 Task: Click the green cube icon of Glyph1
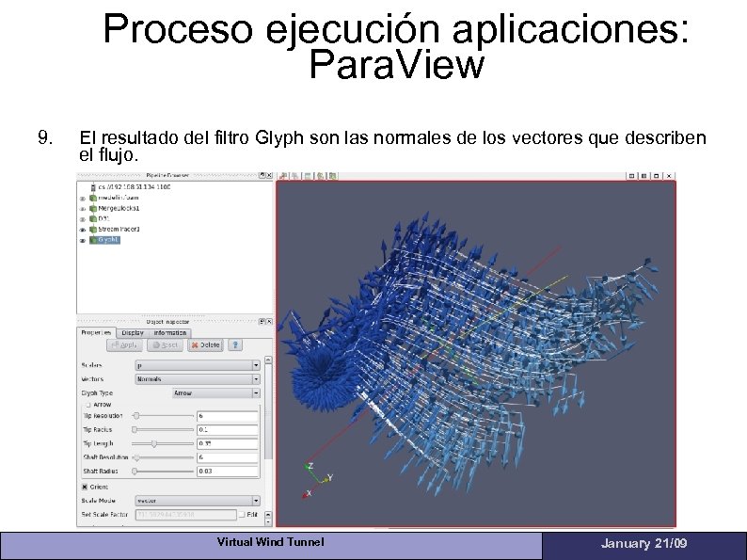(x=93, y=240)
